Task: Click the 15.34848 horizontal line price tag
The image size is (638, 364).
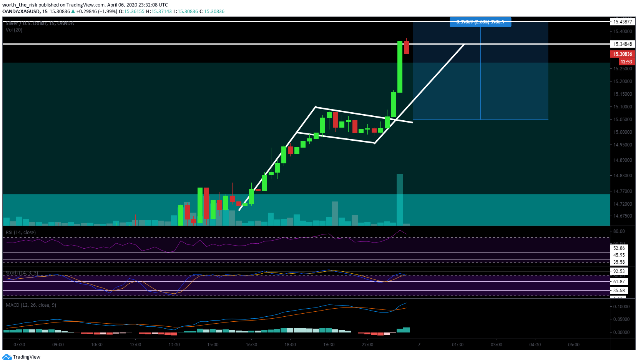Action: click(x=623, y=44)
